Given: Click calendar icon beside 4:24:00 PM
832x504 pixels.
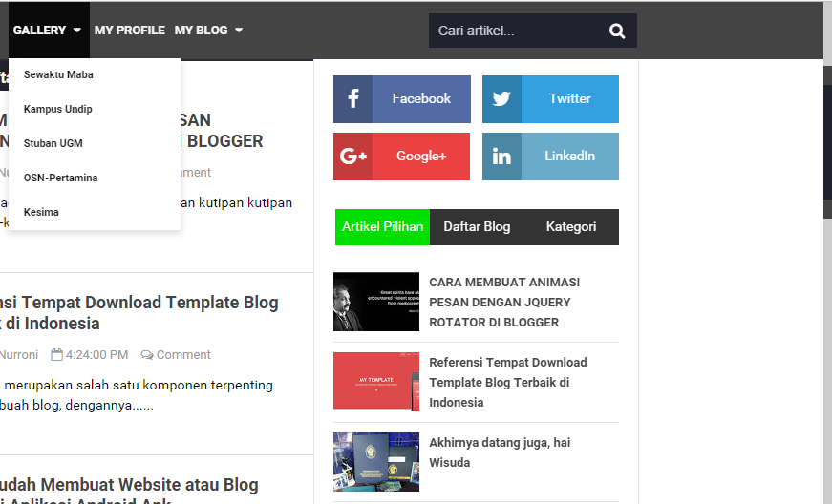Looking at the screenshot, I should (x=56, y=354).
